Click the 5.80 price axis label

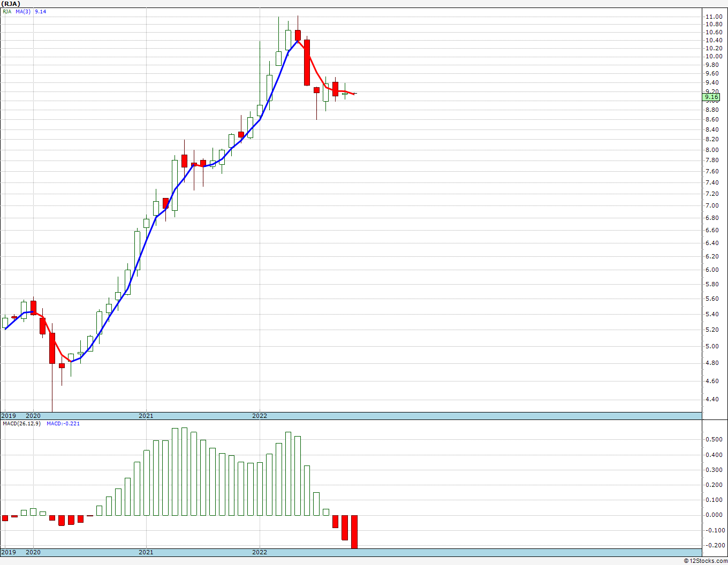click(x=712, y=284)
